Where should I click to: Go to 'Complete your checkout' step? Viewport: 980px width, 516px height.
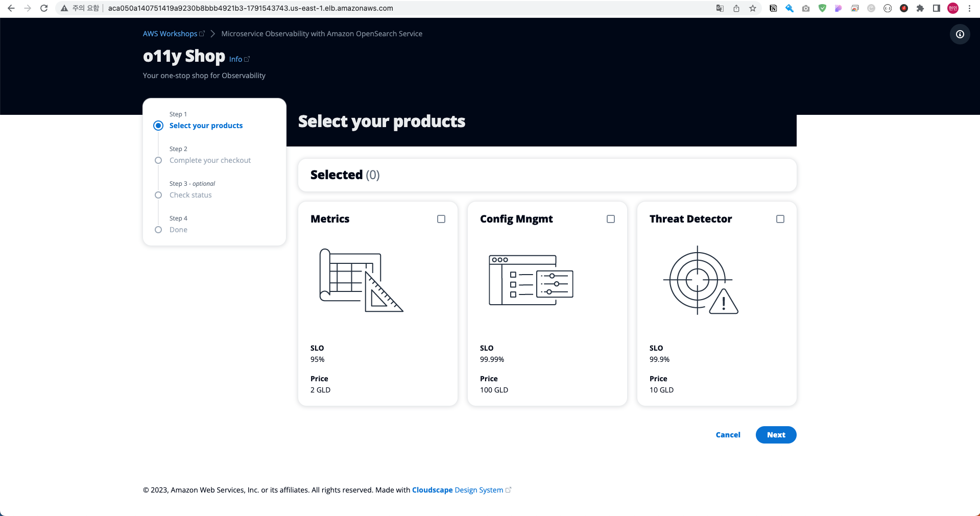pyautogui.click(x=210, y=160)
